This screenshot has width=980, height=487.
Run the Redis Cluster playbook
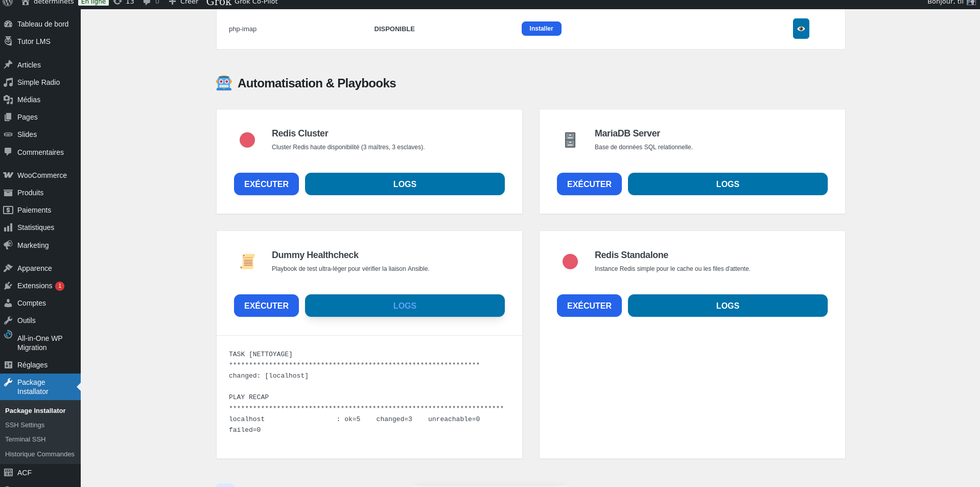pos(266,184)
